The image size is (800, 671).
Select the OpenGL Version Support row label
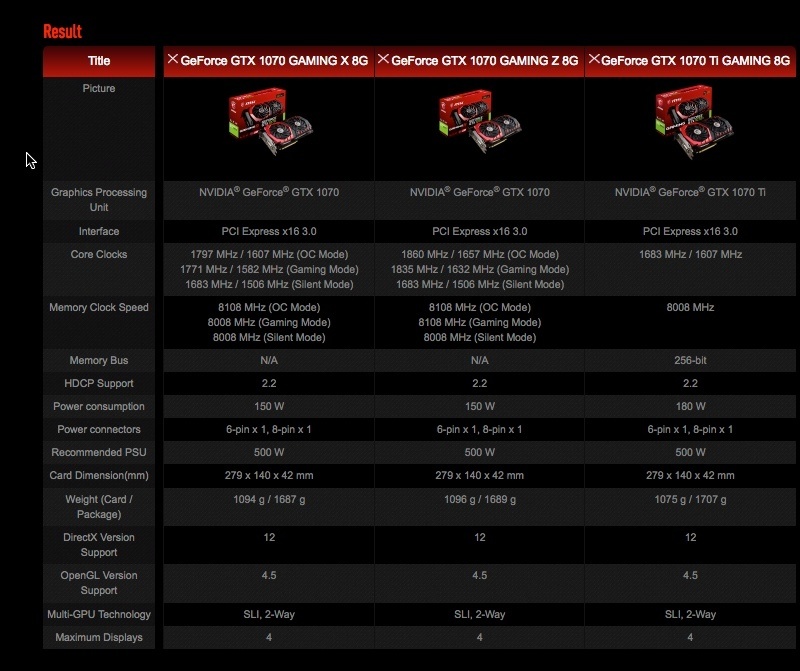pos(99,583)
